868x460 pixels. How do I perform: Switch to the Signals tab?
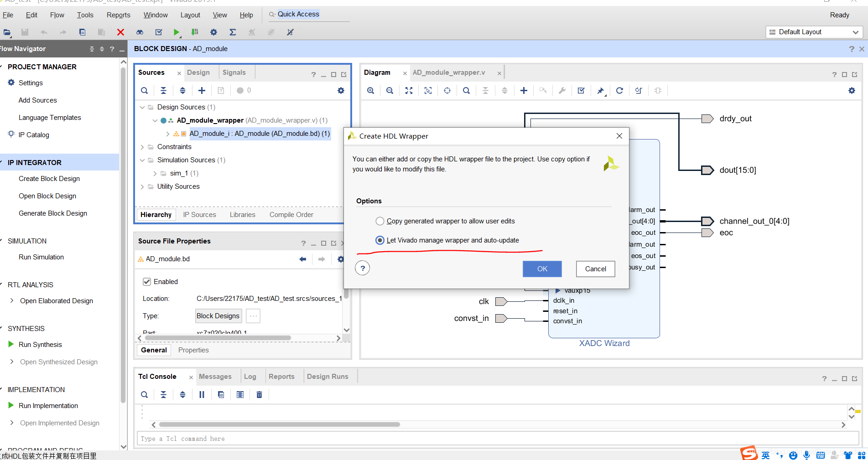(x=234, y=72)
